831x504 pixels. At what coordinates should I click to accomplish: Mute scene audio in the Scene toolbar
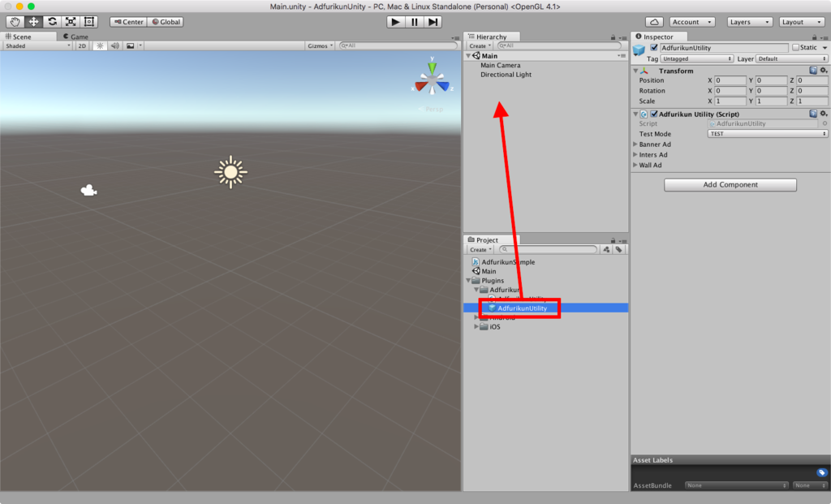pyautogui.click(x=115, y=45)
